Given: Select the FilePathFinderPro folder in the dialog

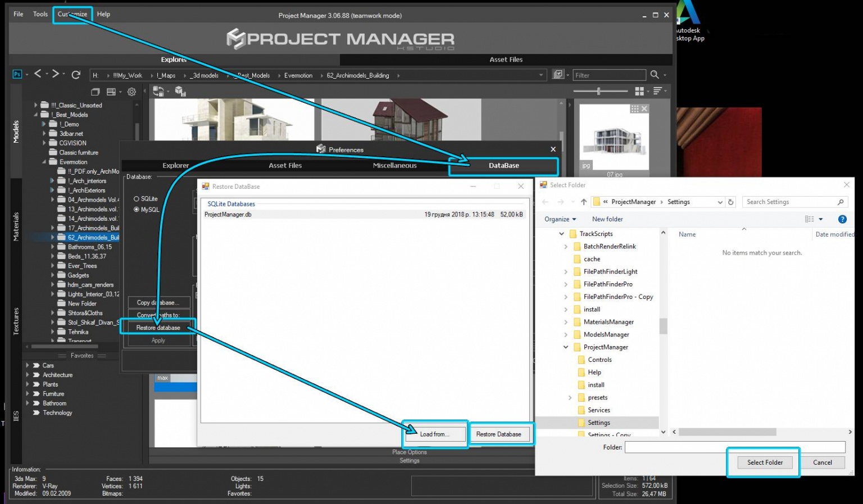Looking at the screenshot, I should click(608, 284).
